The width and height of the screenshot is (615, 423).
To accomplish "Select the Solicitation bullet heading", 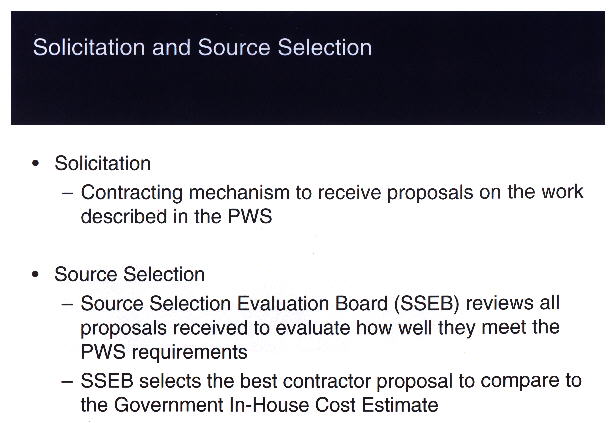I will (x=102, y=163).
